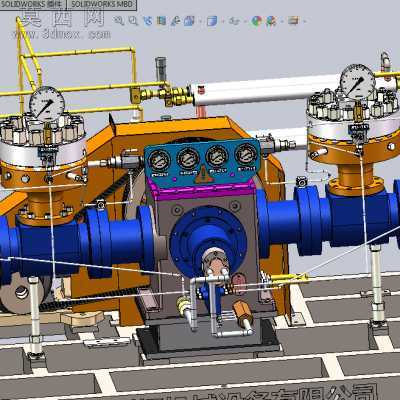The height and width of the screenshot is (400, 400).
Task: Click the Dynamic Annotation Views icon
Action: point(175,21)
